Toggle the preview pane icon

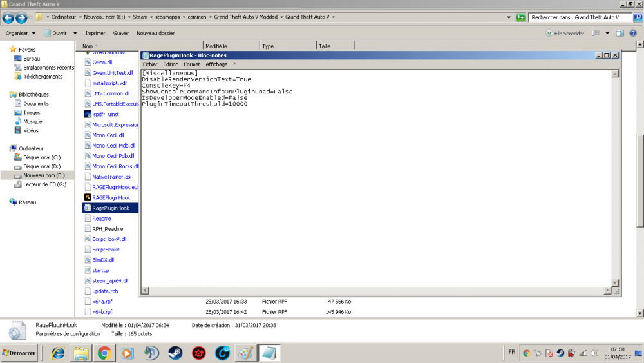coord(620,34)
